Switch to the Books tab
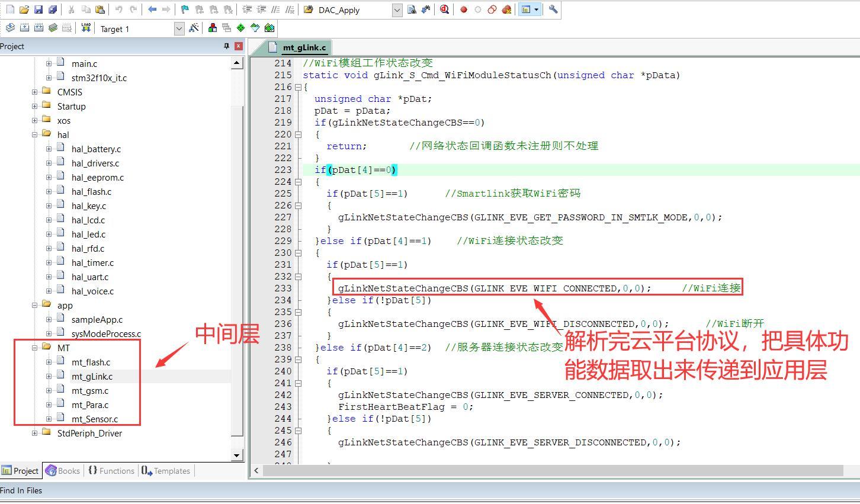This screenshot has width=860, height=504. point(63,471)
